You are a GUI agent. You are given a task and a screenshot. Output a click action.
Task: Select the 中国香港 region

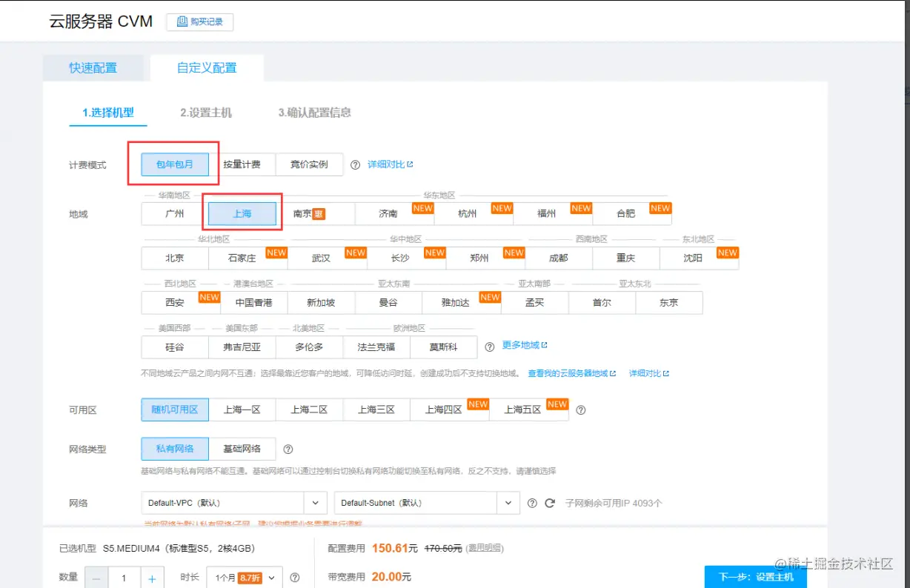coord(254,302)
